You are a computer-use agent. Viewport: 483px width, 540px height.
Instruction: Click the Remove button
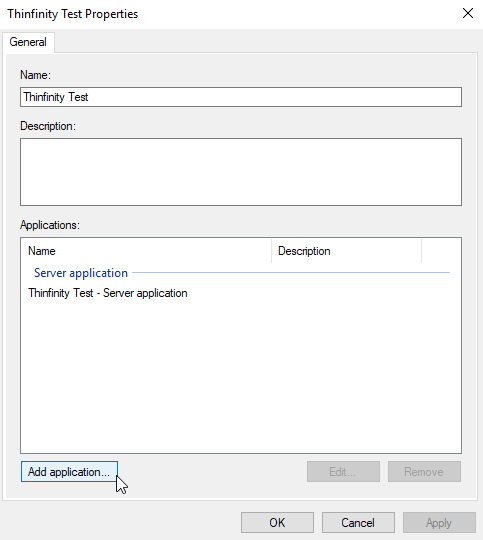(424, 471)
